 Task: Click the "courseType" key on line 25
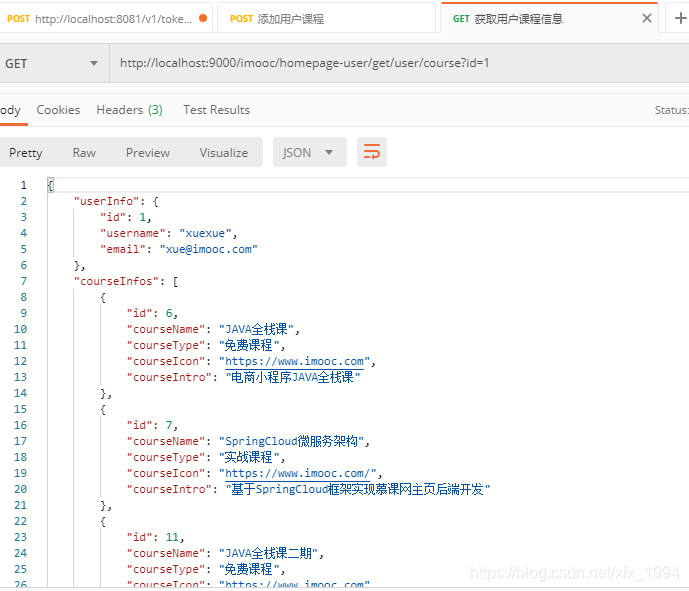(x=166, y=569)
